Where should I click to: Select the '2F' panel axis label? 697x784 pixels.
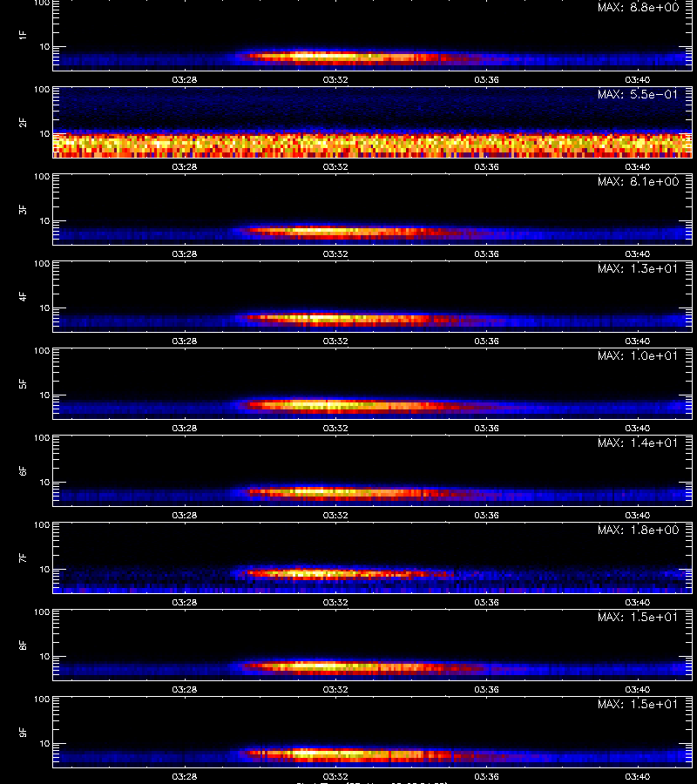(23, 123)
